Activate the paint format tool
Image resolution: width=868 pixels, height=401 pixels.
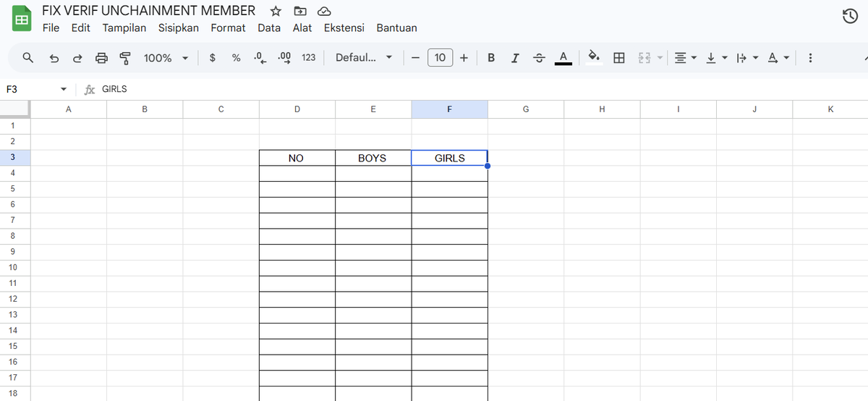125,57
